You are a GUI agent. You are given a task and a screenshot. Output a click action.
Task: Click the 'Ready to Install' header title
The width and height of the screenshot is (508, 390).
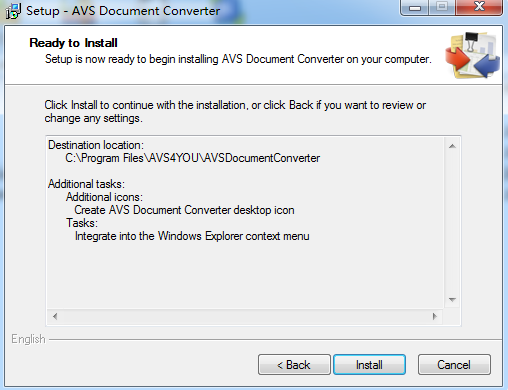(x=73, y=43)
